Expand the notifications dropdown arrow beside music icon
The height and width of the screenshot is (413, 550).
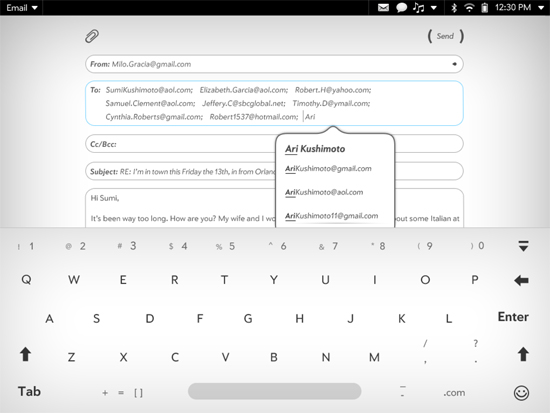pyautogui.click(x=434, y=8)
